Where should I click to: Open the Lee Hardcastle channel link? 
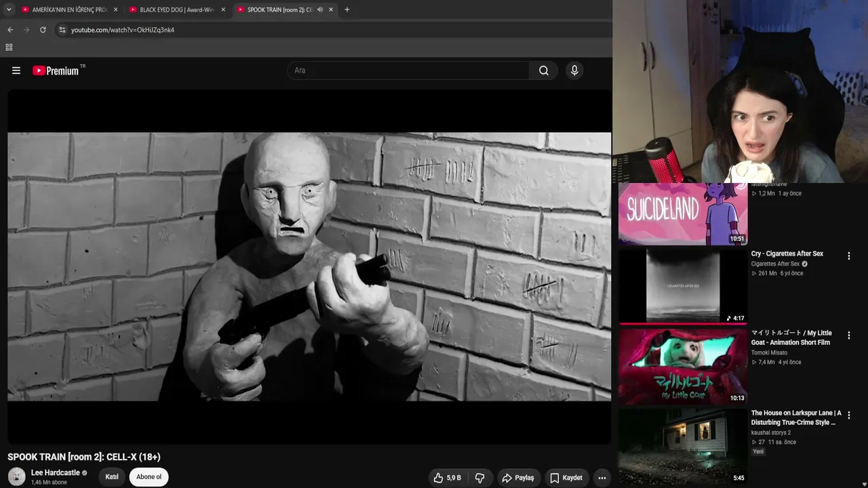(x=56, y=472)
